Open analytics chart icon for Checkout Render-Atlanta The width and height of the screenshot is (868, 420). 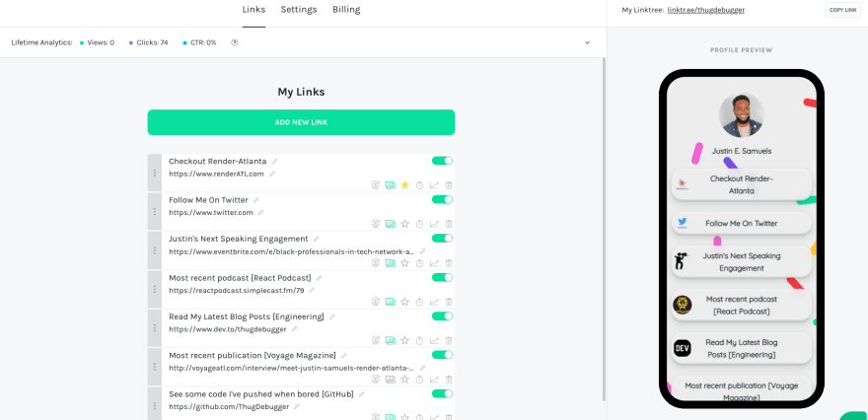coord(435,184)
